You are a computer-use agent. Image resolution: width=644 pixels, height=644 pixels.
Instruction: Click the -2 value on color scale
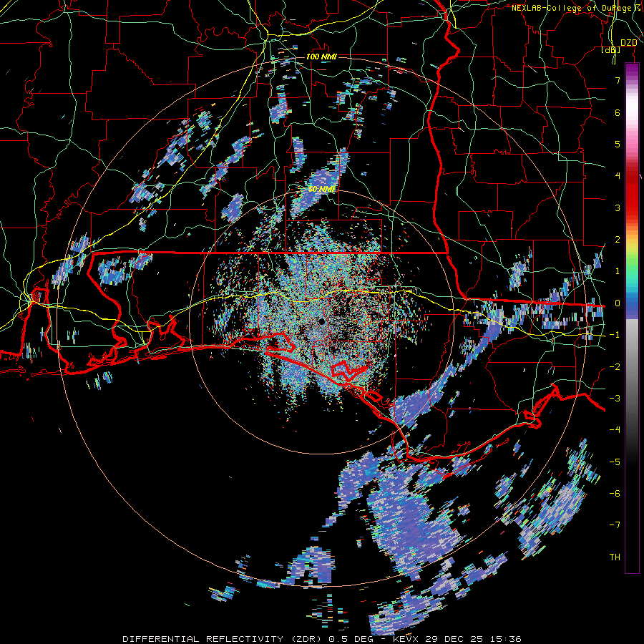(x=615, y=366)
